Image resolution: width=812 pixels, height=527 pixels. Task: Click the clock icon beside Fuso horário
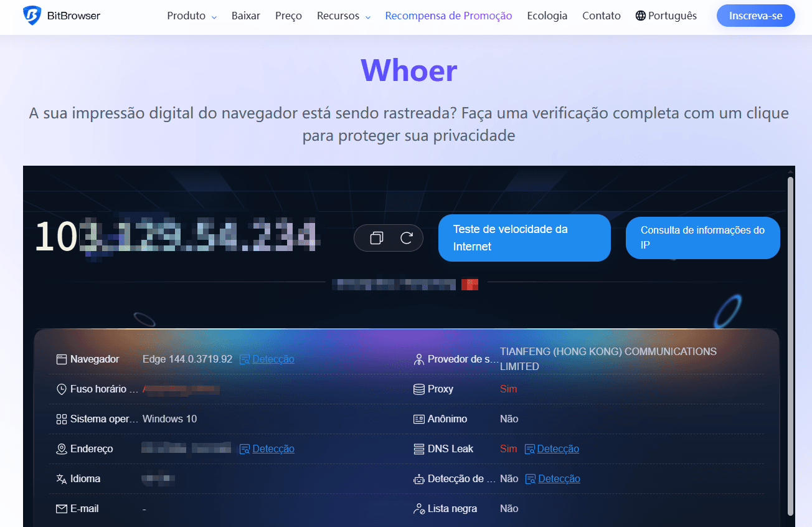coord(60,389)
